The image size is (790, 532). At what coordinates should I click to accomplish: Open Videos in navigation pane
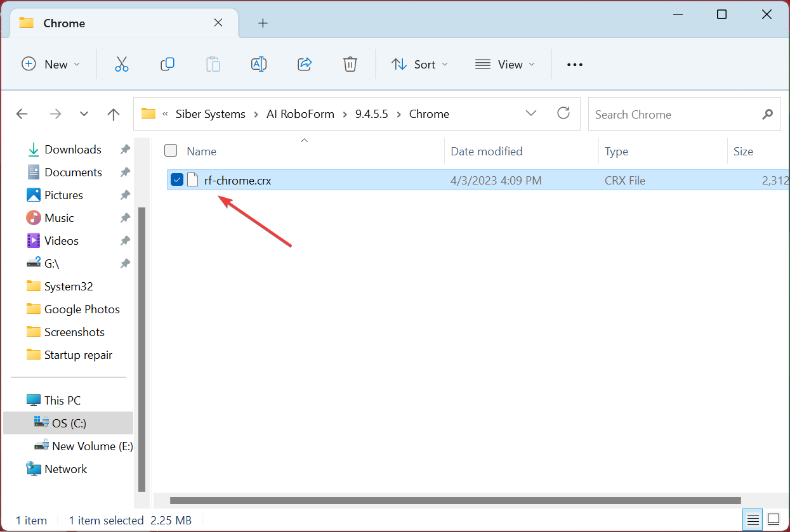pos(62,241)
